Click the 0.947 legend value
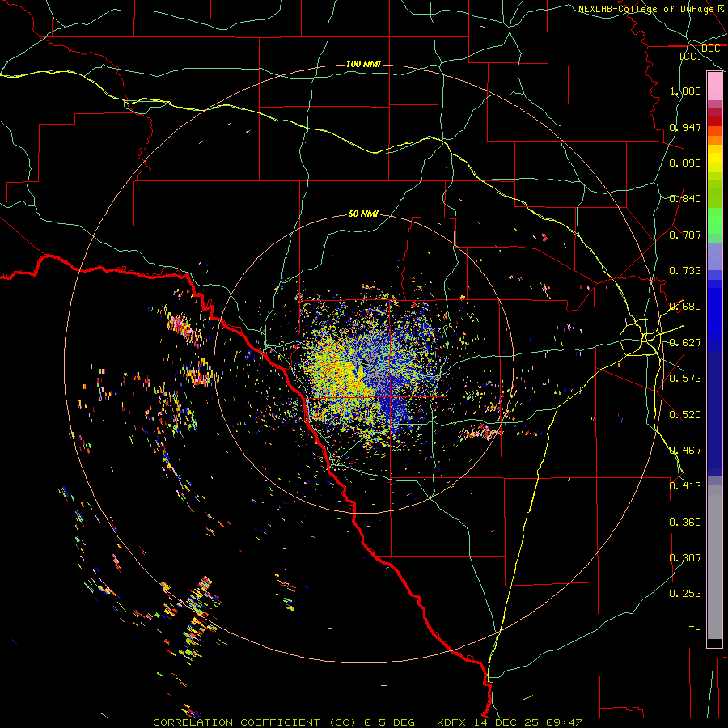 tap(685, 127)
